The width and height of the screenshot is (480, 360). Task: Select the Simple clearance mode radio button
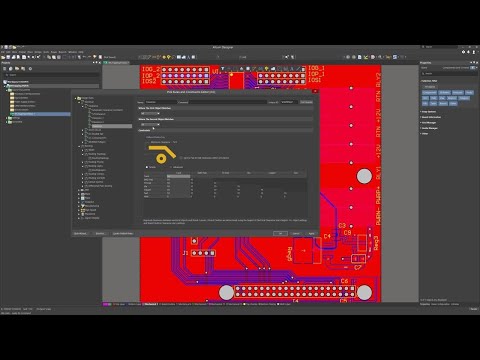tap(147, 167)
